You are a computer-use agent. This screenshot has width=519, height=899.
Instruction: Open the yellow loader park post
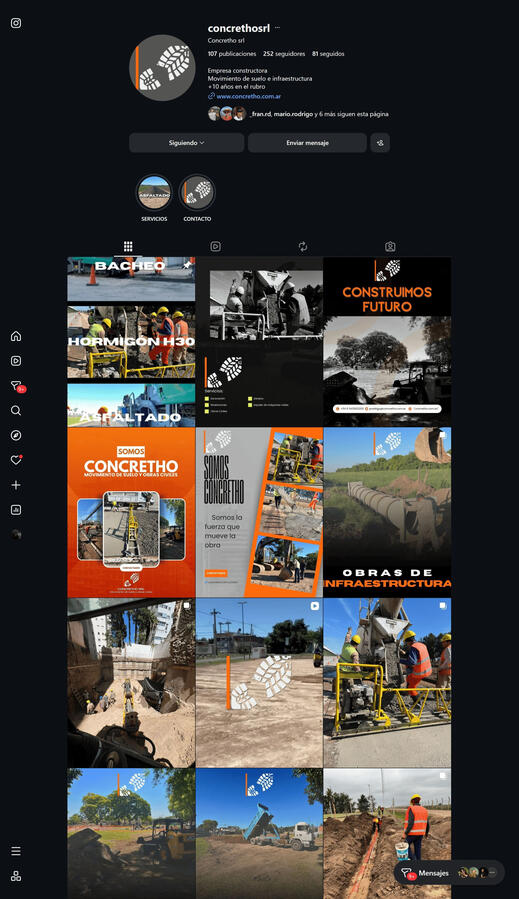(131, 834)
